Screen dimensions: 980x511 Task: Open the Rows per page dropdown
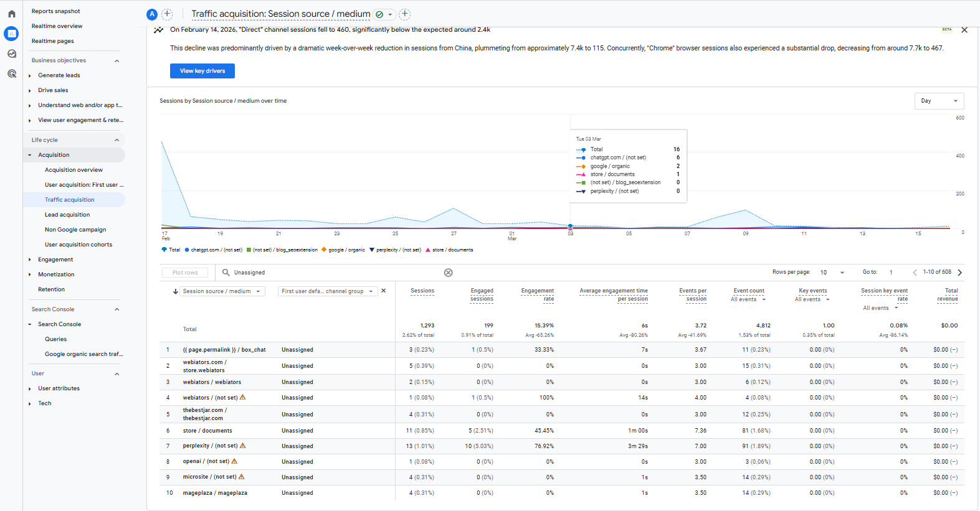pyautogui.click(x=832, y=273)
